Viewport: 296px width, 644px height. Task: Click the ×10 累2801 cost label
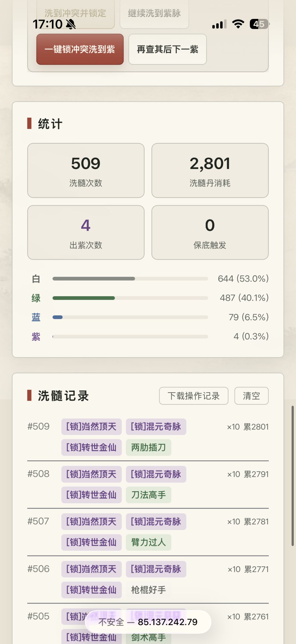(x=248, y=427)
